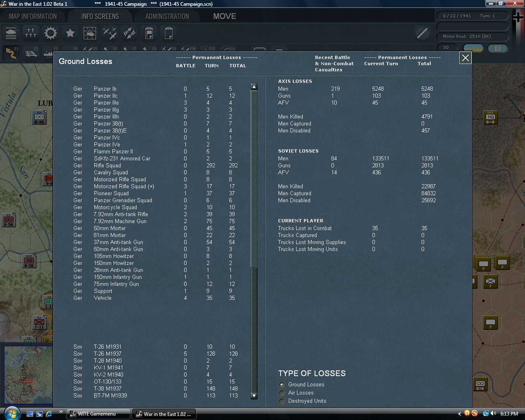The height and width of the screenshot is (420, 525).
Task: Select the infantry counter labeled 7-11
Action: (x=39, y=322)
